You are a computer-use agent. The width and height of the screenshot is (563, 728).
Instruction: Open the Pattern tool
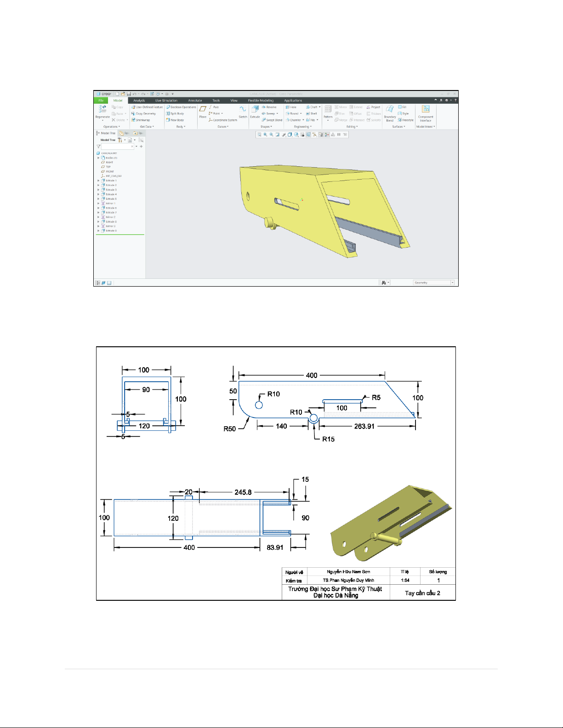tap(328, 110)
